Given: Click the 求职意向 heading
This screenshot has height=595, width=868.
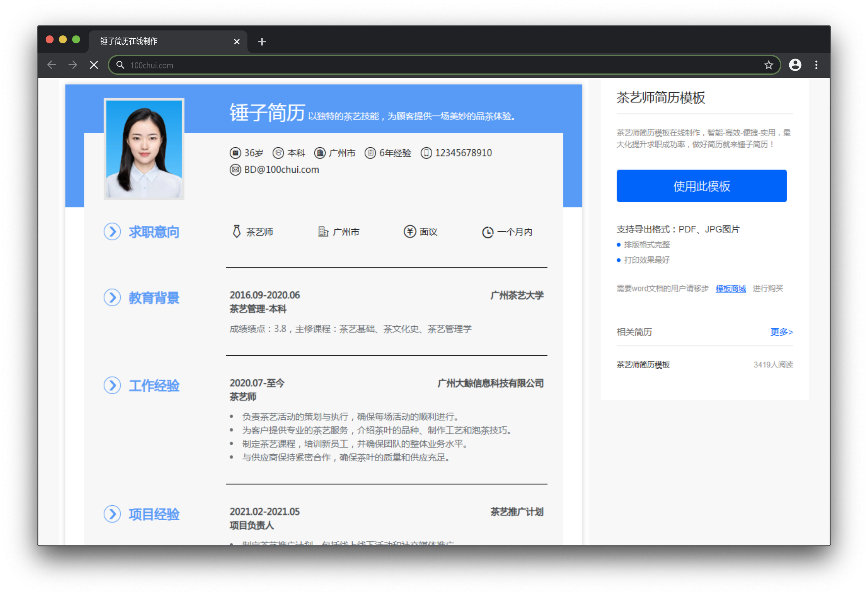Looking at the screenshot, I should pyautogui.click(x=154, y=232).
